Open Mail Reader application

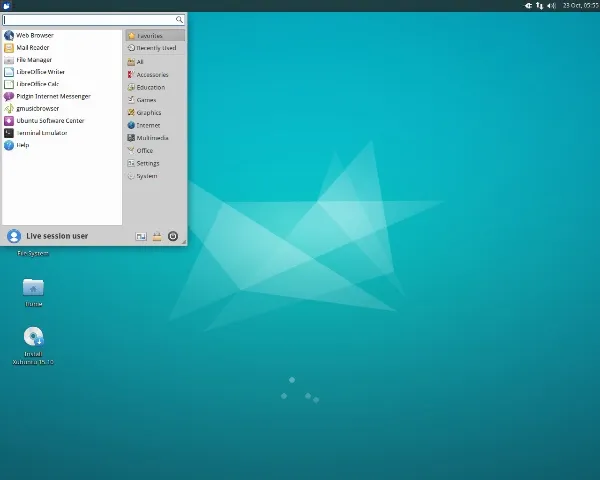coord(33,47)
